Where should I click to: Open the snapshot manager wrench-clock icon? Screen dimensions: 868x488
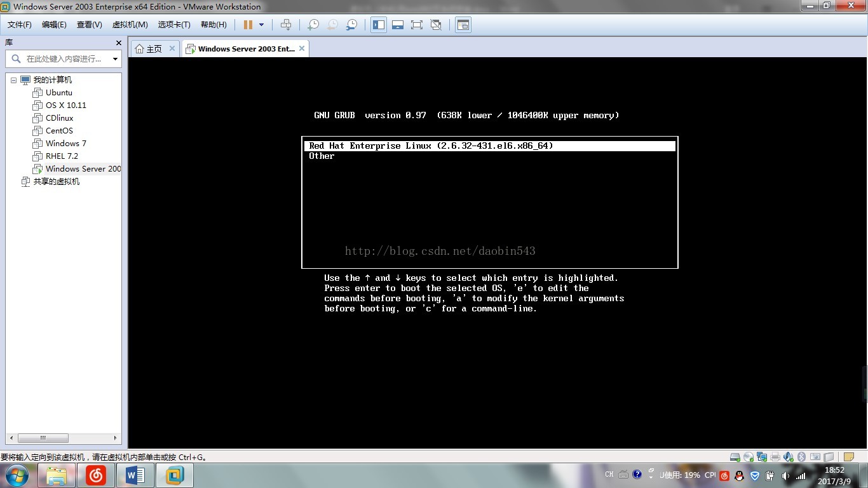click(x=351, y=25)
